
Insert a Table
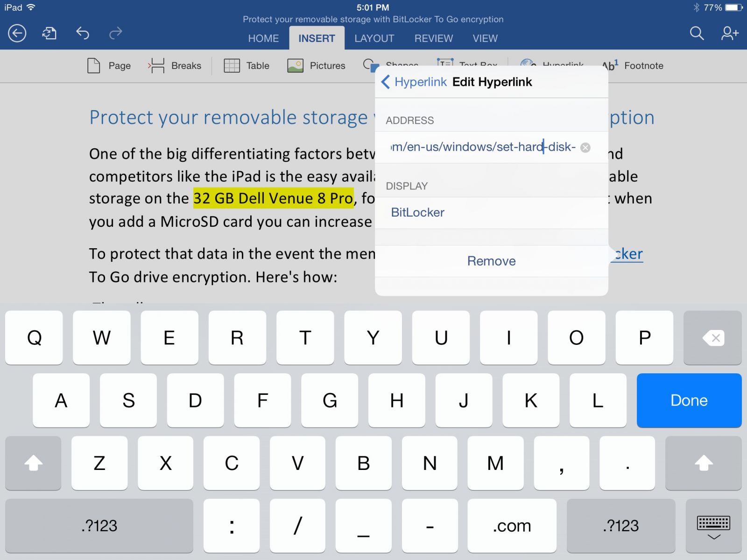tap(247, 66)
